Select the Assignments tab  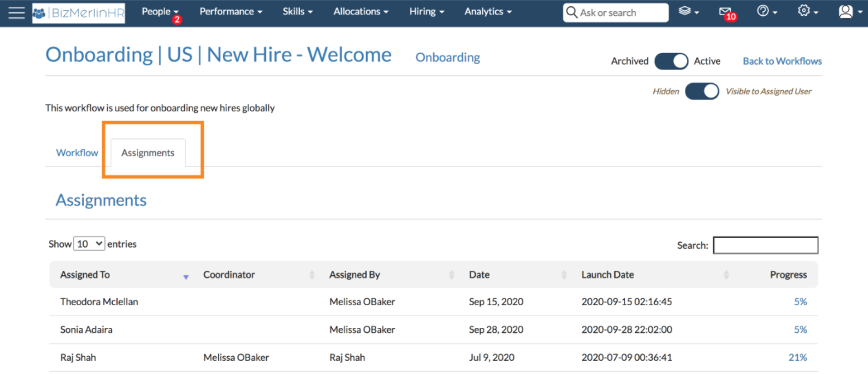click(x=148, y=153)
